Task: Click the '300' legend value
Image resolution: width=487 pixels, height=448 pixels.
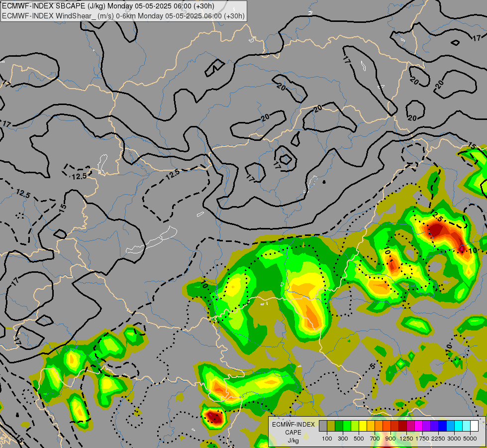Action: click(x=343, y=439)
